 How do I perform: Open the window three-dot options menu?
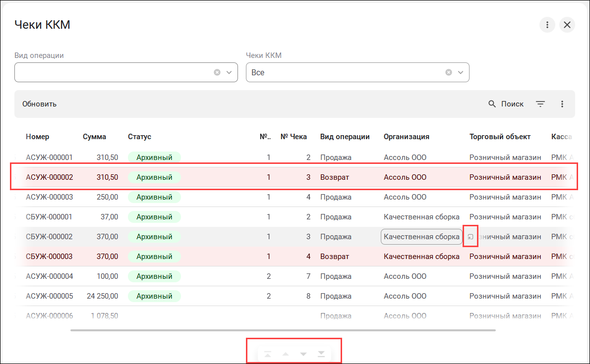[547, 25]
